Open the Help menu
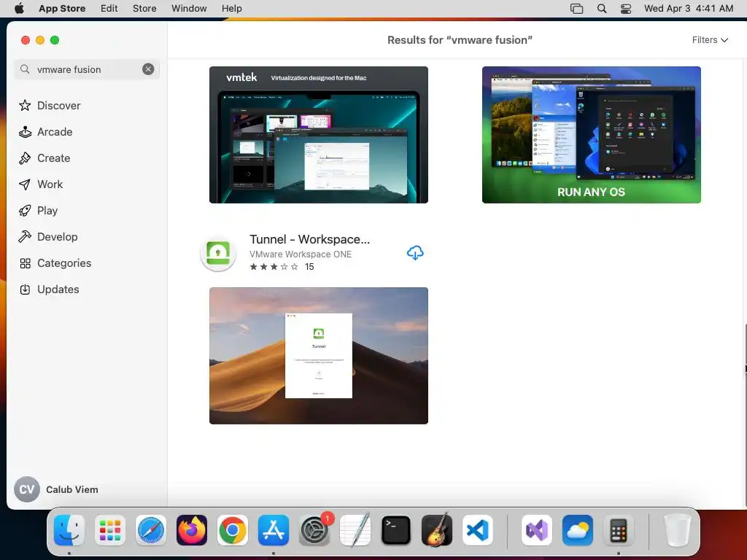The width and height of the screenshot is (747, 560). click(231, 9)
